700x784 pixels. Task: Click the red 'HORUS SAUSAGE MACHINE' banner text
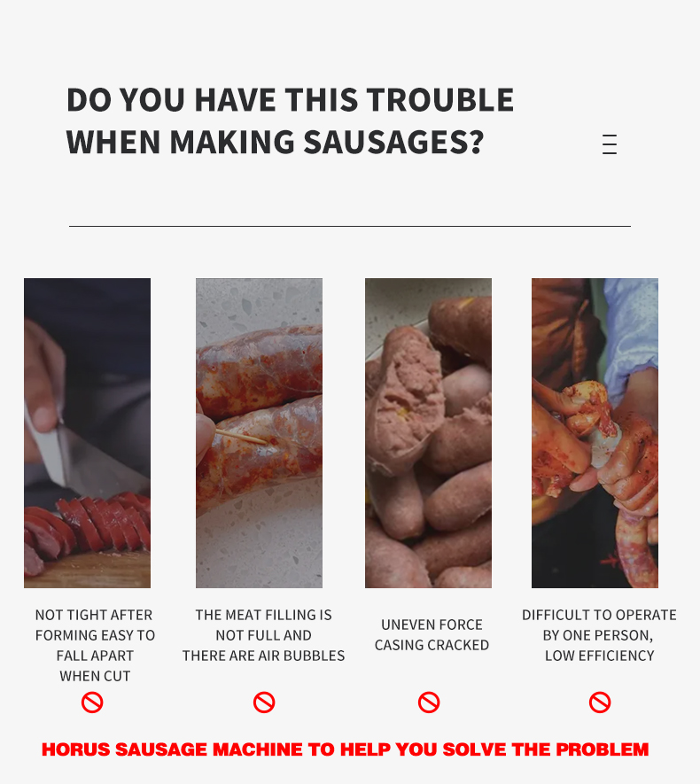pos(345,749)
